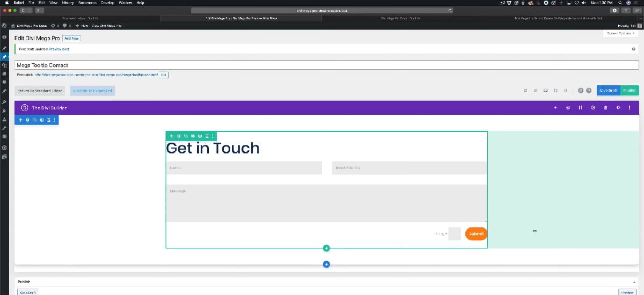Open Divi Builder help question icon
The height and width of the screenshot is (295, 644).
[x=589, y=91]
